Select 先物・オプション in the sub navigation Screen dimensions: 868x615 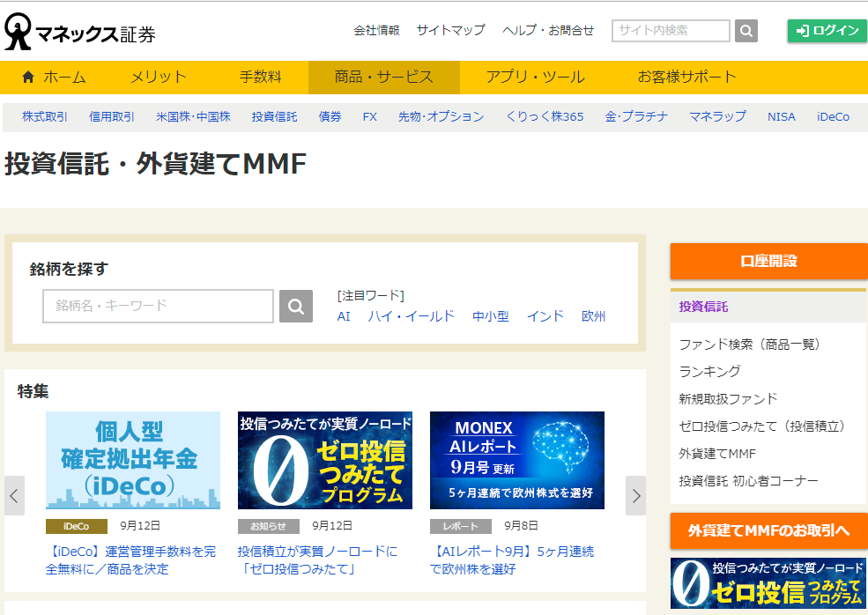441,117
